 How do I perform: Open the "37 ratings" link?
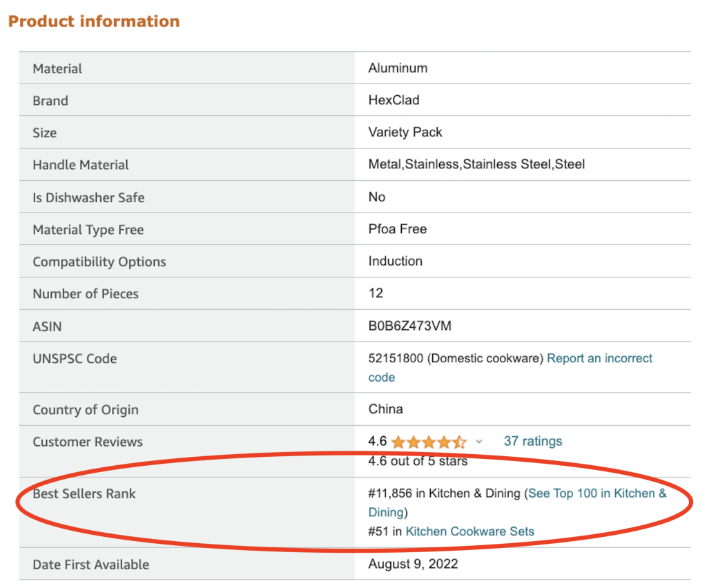point(532,441)
